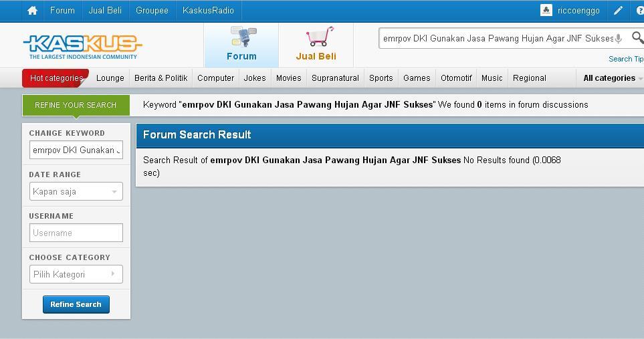Click the Refine Search button

76,304
